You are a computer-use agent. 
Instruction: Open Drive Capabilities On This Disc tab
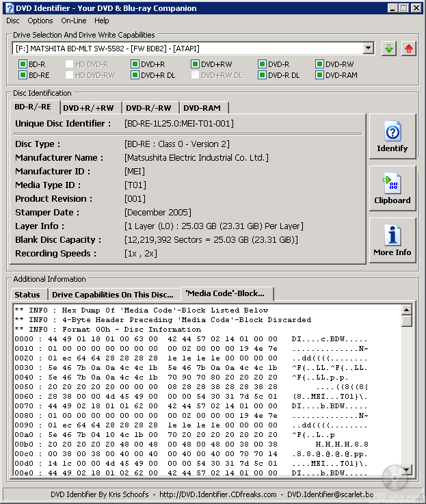tap(113, 295)
